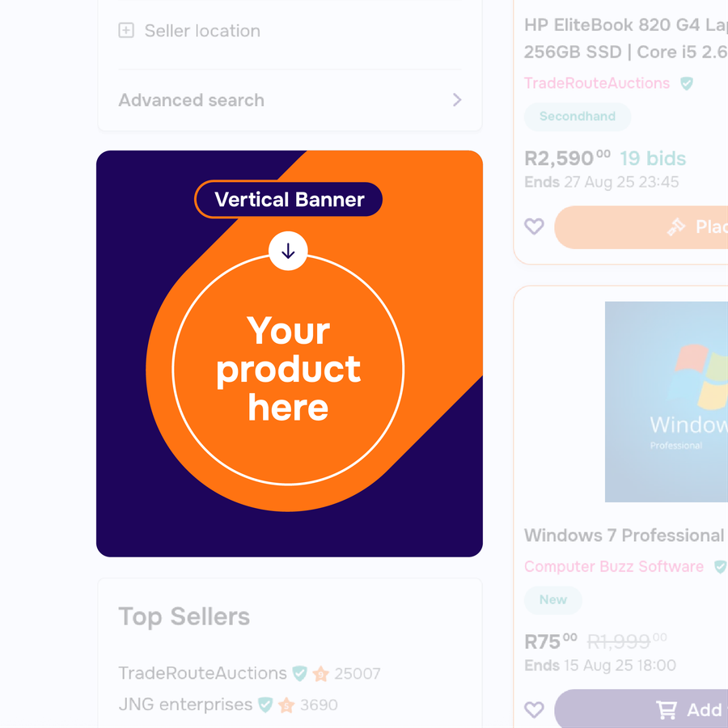Toggle the heart on the Windows 7 Professional listing
This screenshot has width=728, height=728.
click(534, 710)
